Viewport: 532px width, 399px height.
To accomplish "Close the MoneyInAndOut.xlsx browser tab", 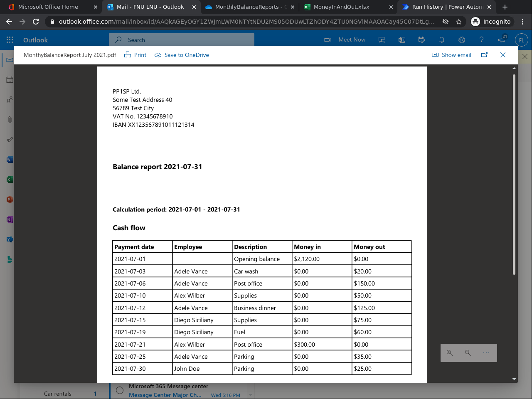I will tap(391, 7).
